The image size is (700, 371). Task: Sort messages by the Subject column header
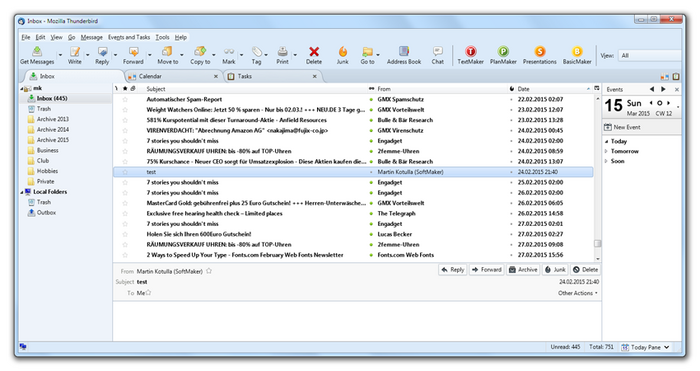254,89
